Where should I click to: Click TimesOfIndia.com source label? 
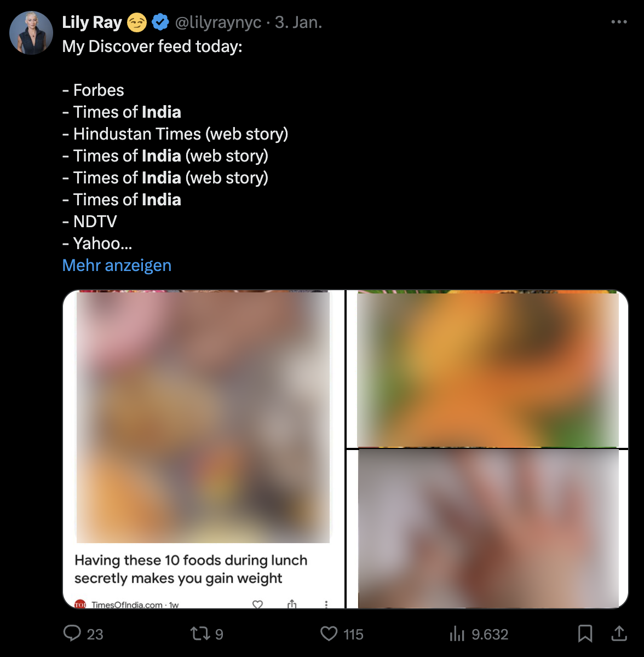pyautogui.click(x=127, y=604)
